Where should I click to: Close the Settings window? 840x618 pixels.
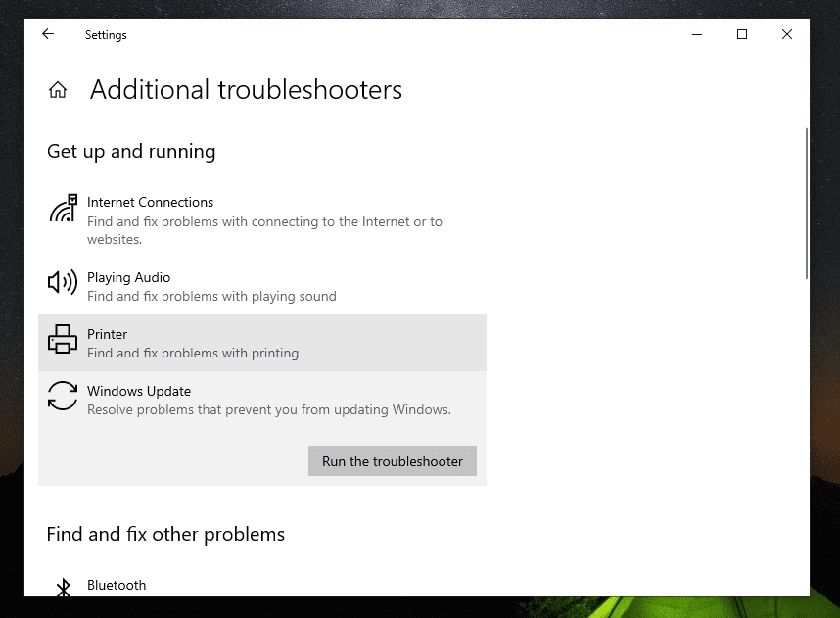787,34
